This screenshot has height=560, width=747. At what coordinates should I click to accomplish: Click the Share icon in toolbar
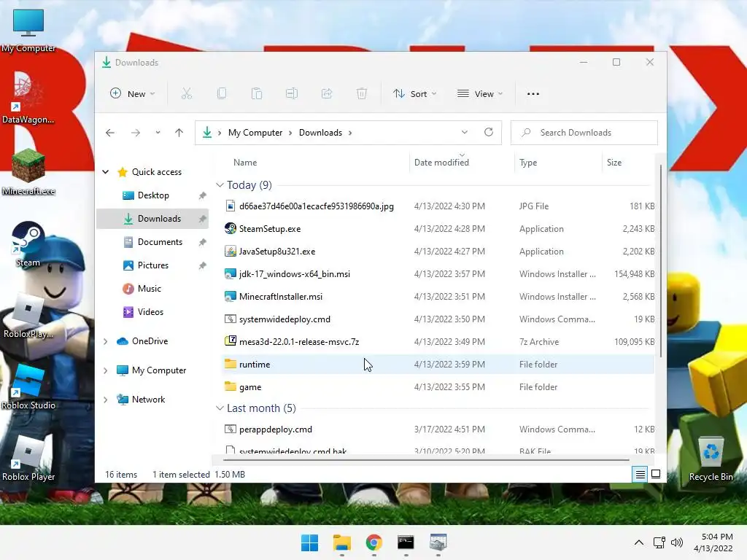(327, 94)
